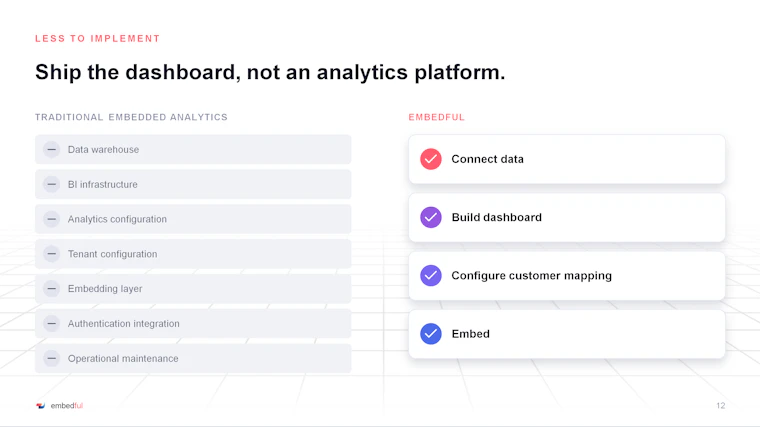Viewport: 760px width, 427px height.
Task: Click the minus icon beside Operational maintenance
Action: click(51, 358)
